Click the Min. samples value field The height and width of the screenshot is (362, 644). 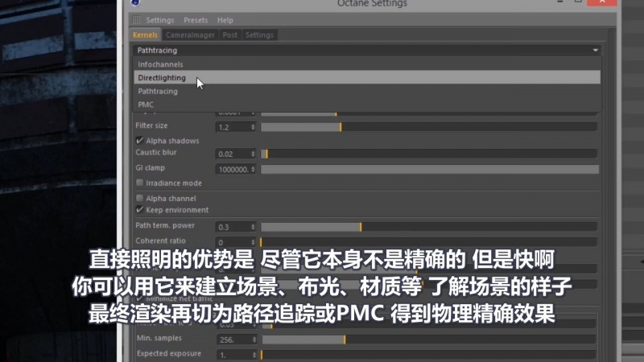234,339
